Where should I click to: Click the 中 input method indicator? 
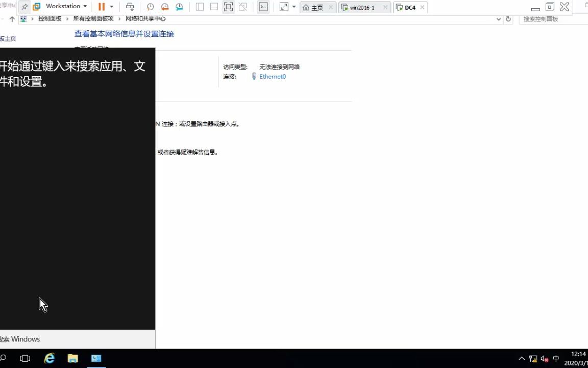[x=556, y=359]
